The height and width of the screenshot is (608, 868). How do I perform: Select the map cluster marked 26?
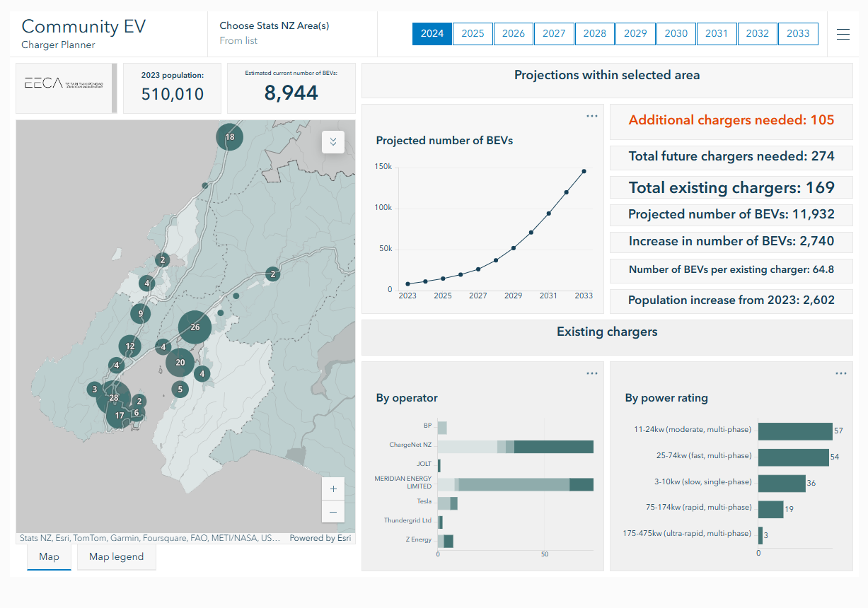click(195, 327)
